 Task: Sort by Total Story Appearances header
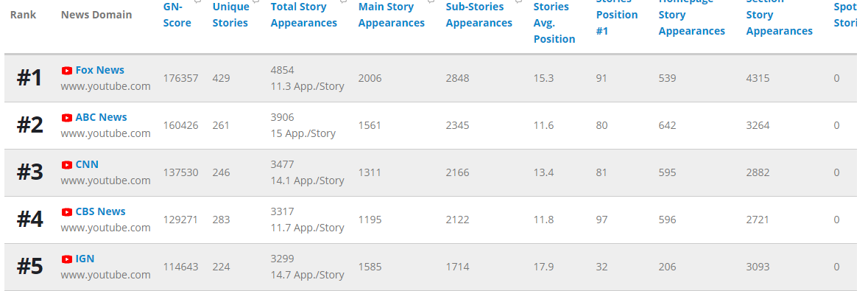click(304, 15)
